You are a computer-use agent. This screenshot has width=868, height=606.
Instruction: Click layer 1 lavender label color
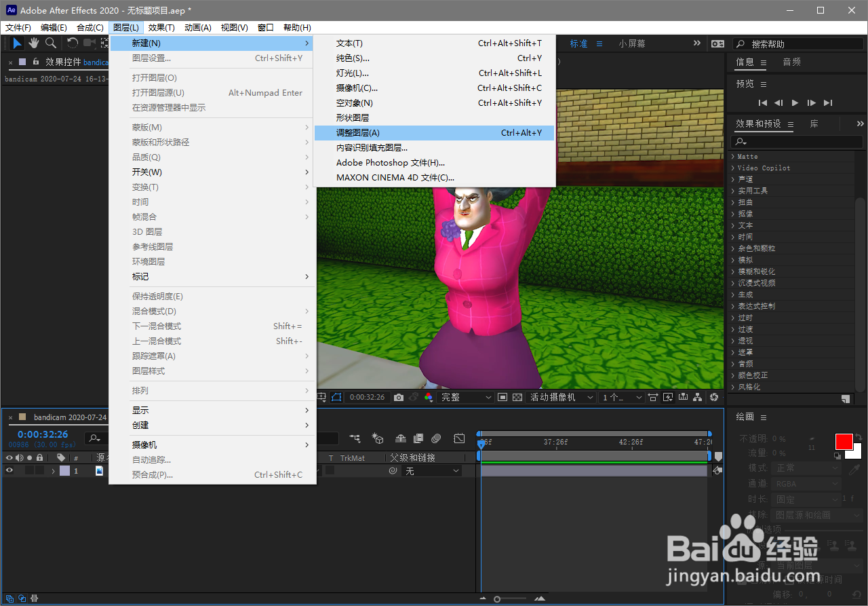point(64,470)
